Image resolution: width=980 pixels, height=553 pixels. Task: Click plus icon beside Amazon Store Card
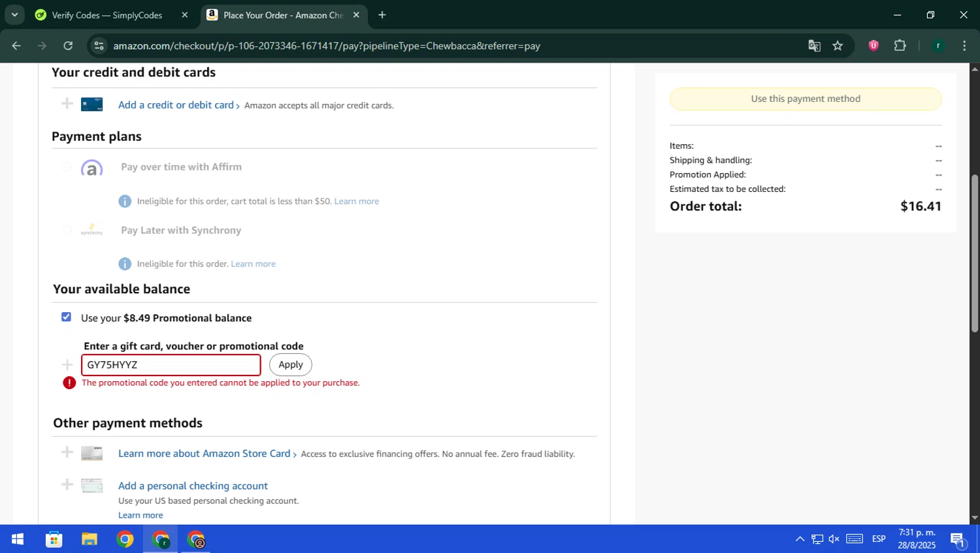click(67, 452)
